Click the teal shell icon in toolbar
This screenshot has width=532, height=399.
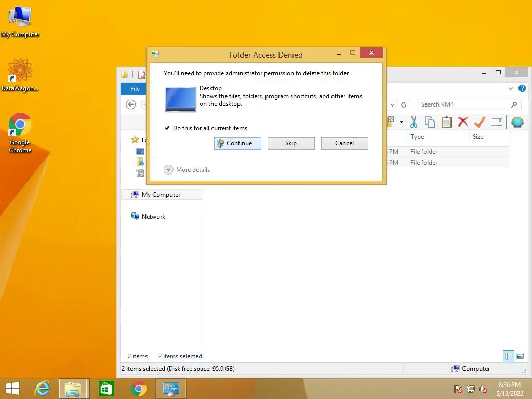[517, 122]
